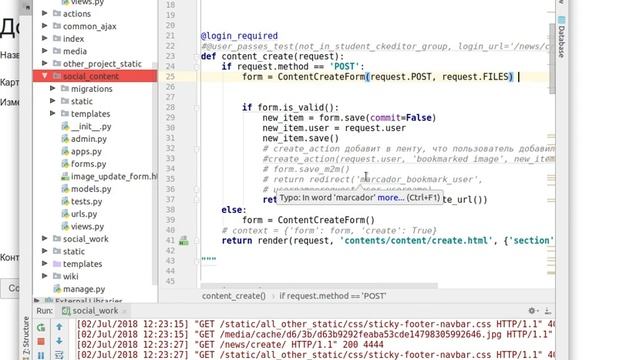
Task: Click the 'GET /news/create/' console log line
Action: [230, 345]
